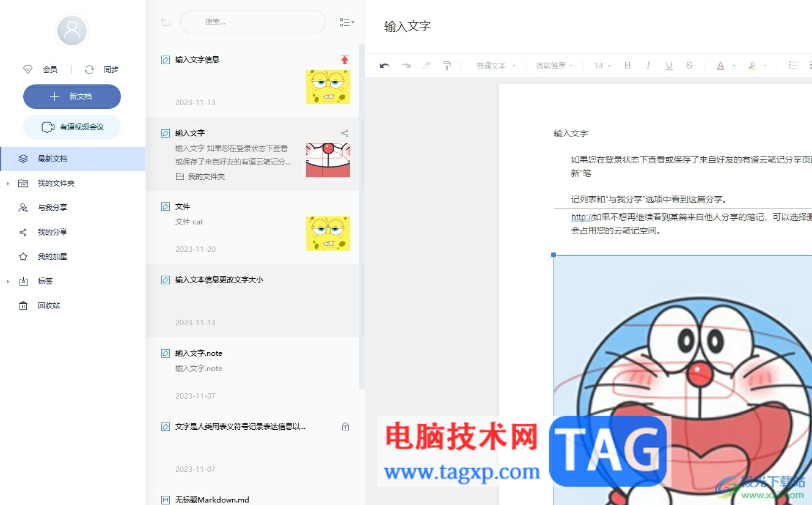Viewport: 812px width, 505px height.
Task: Click the trash icon for 回收站
Action: pyautogui.click(x=23, y=305)
